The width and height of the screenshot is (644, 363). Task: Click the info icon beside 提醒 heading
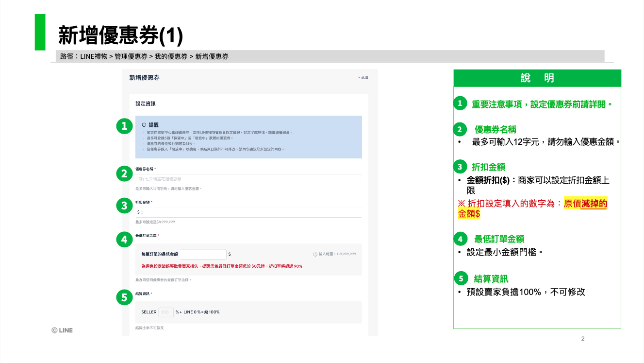pyautogui.click(x=144, y=125)
